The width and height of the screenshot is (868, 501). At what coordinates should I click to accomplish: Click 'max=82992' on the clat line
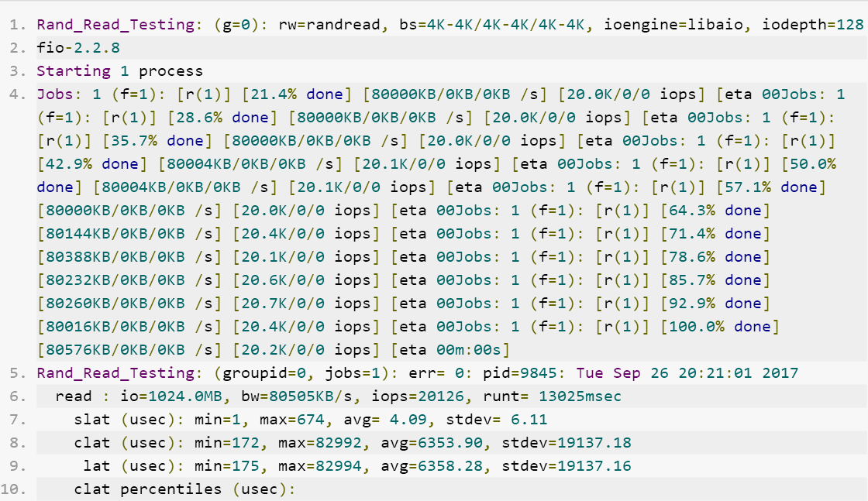click(x=320, y=443)
